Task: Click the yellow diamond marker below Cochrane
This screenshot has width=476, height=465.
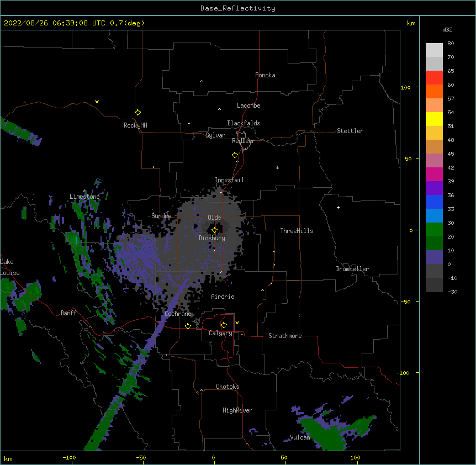Action: click(188, 326)
